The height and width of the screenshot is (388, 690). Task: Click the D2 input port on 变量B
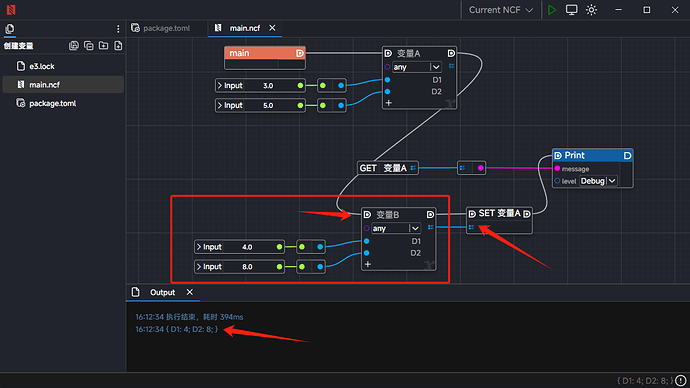[x=367, y=253]
